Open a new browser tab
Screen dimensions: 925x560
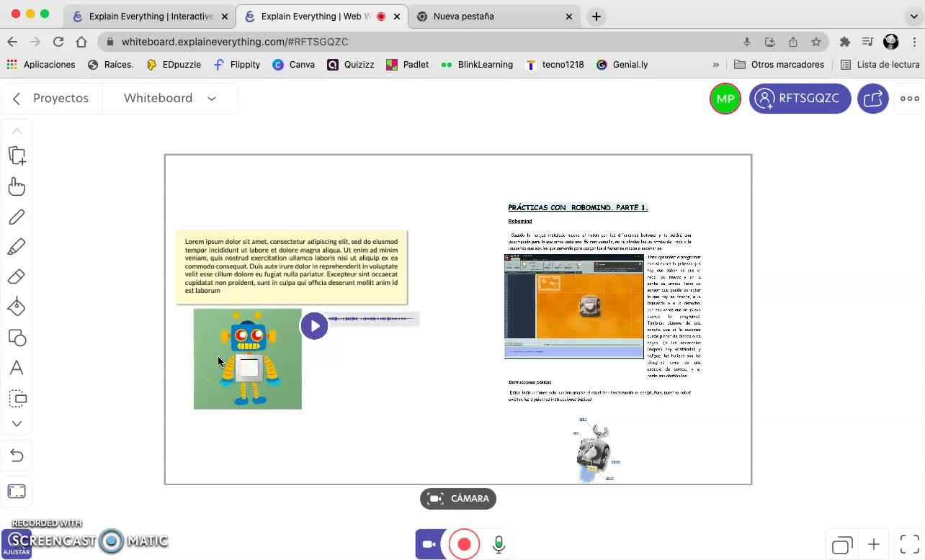[596, 16]
